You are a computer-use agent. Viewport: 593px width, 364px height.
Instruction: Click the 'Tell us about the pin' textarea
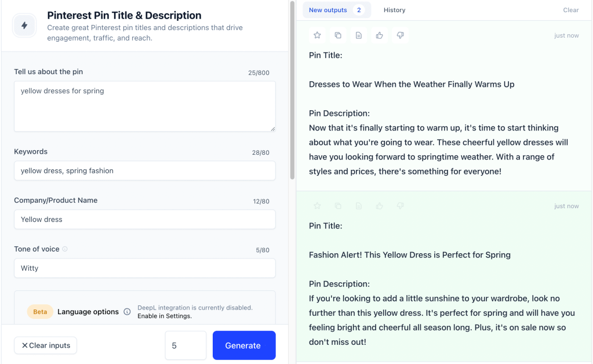[x=144, y=106]
